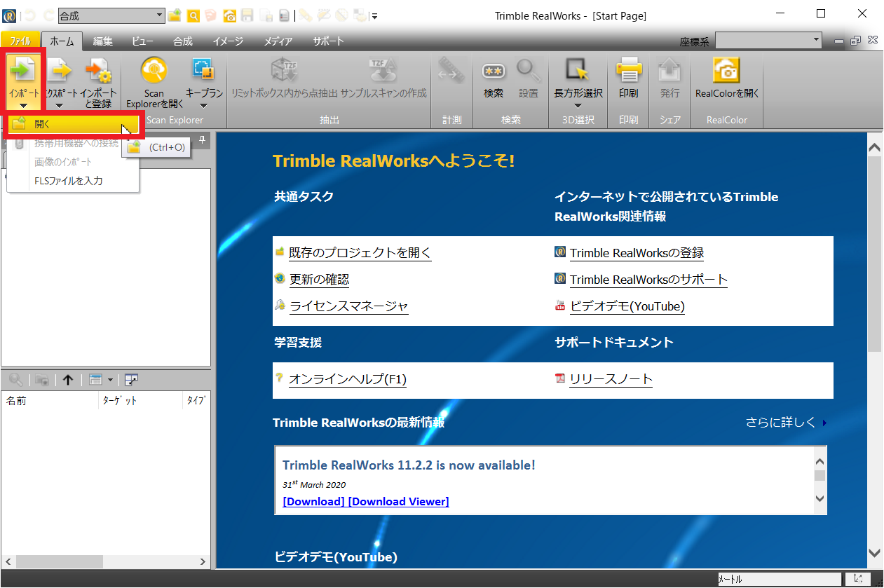This screenshot has height=588, width=884.
Task: Click the Trimble RealWorks application logo icon
Action: [10, 15]
